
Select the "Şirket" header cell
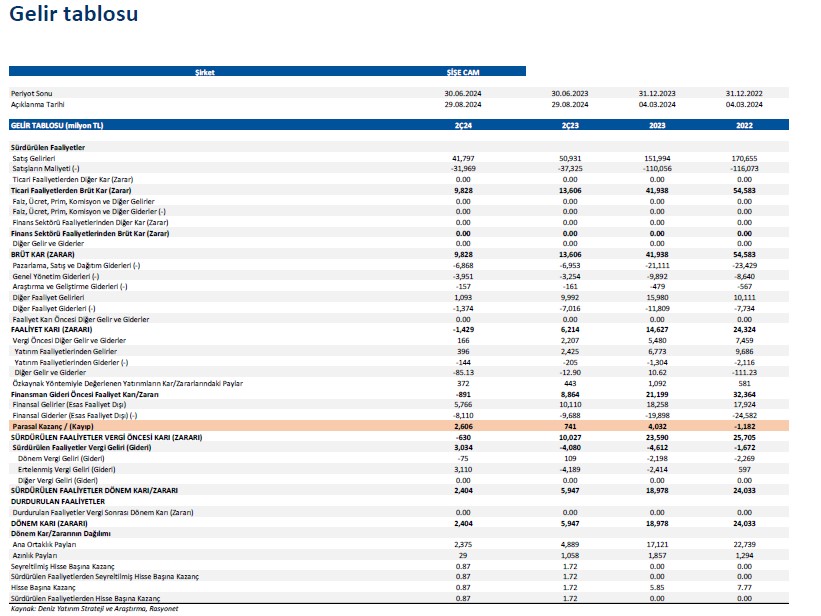(204, 72)
